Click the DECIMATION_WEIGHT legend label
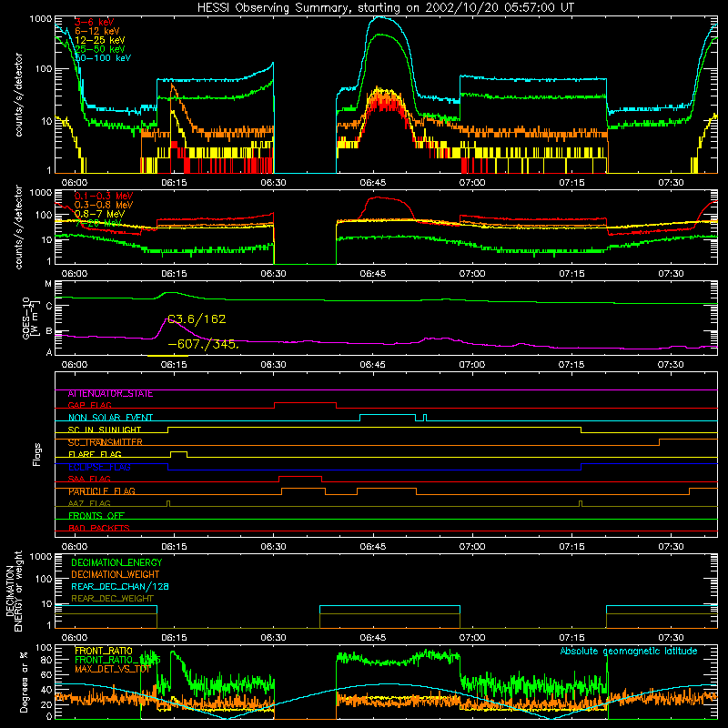Image resolution: width=728 pixels, height=728 pixels. (x=116, y=574)
